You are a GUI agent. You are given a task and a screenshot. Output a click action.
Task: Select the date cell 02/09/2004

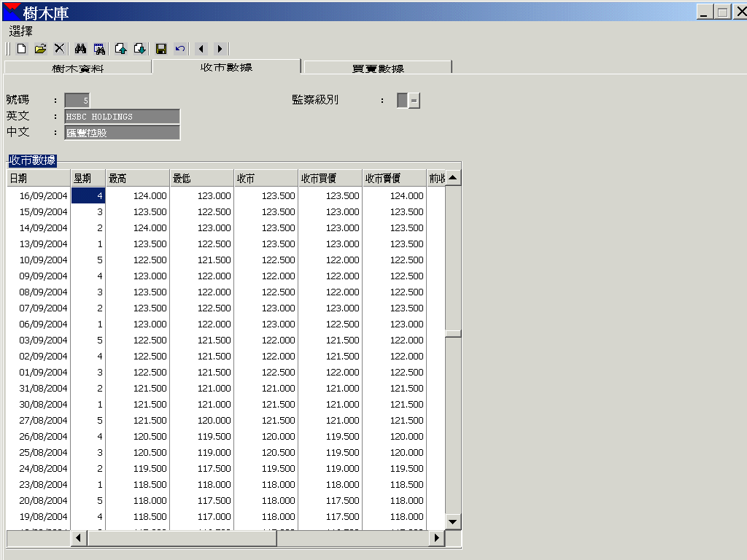39,356
